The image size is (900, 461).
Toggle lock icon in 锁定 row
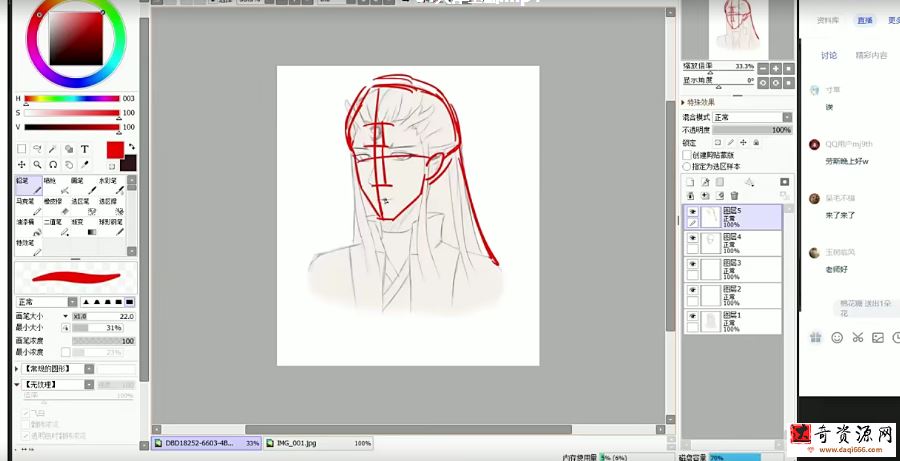[x=756, y=142]
